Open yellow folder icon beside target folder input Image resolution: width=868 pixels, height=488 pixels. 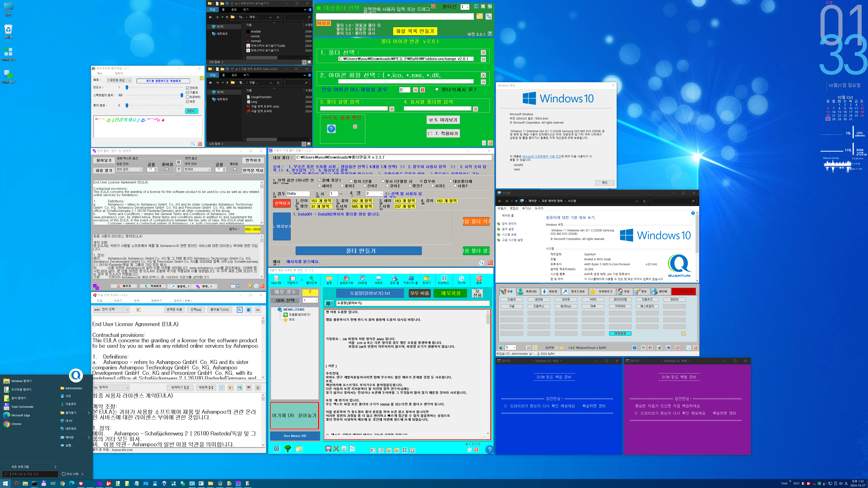pos(479,16)
